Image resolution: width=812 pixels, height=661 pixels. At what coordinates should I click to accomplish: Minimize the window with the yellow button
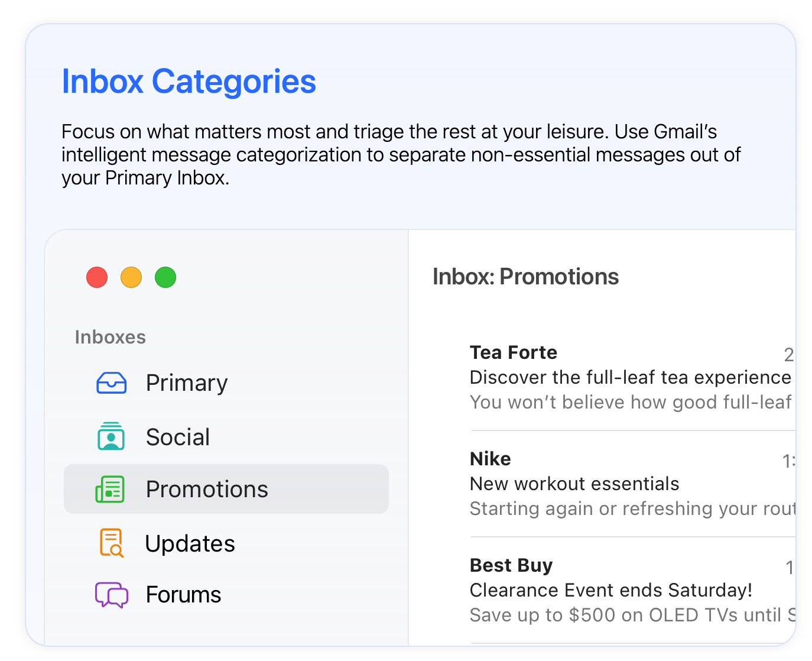coord(131,277)
